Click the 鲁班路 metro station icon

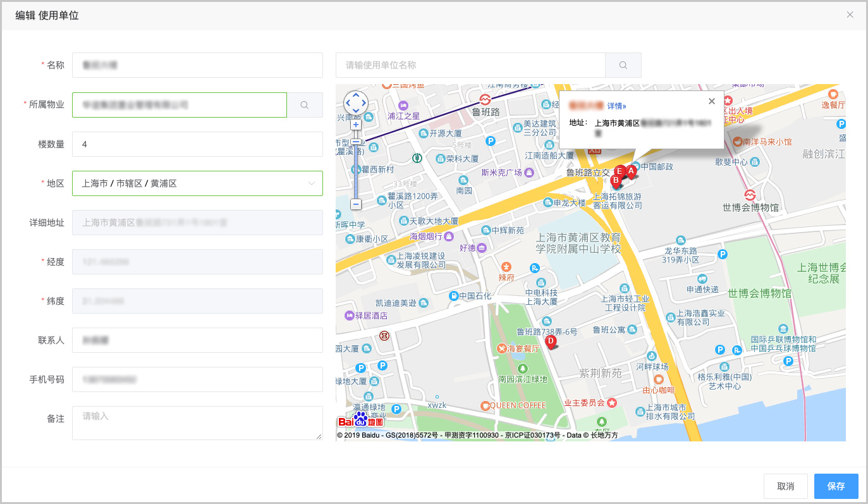[x=486, y=99]
